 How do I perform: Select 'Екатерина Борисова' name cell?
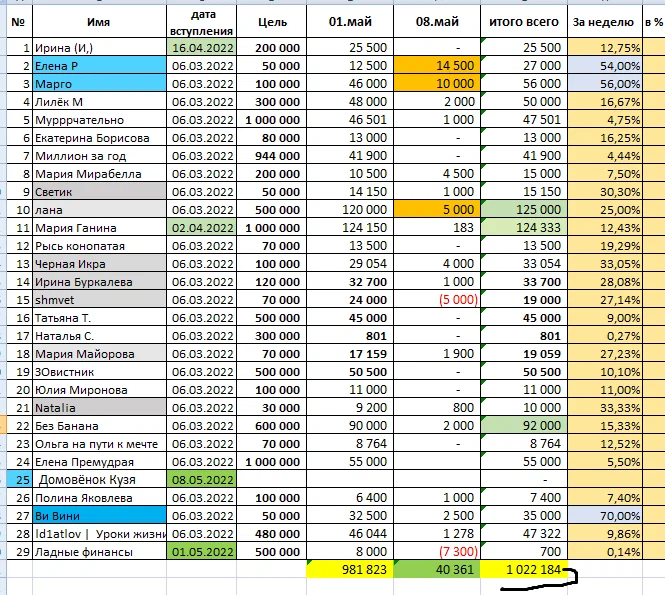(x=99, y=138)
